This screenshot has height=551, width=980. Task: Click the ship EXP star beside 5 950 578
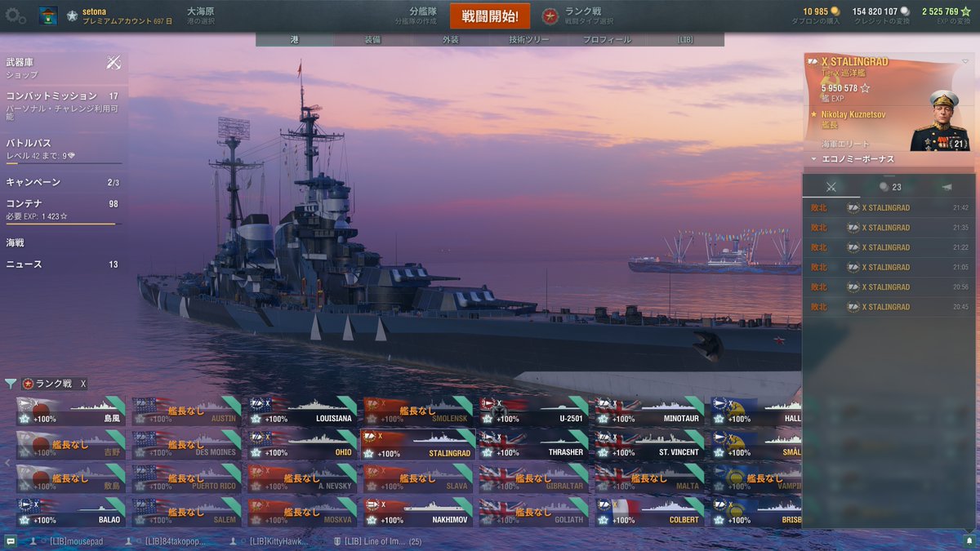pyautogui.click(x=866, y=88)
